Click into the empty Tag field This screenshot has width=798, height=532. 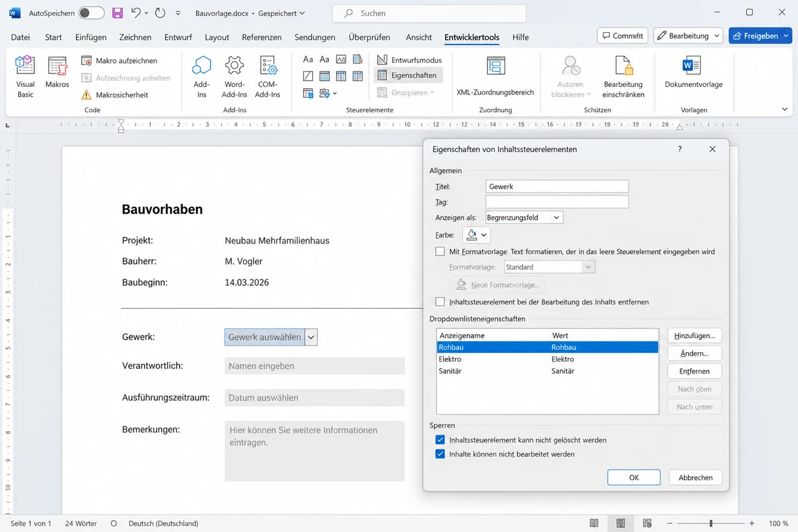556,202
